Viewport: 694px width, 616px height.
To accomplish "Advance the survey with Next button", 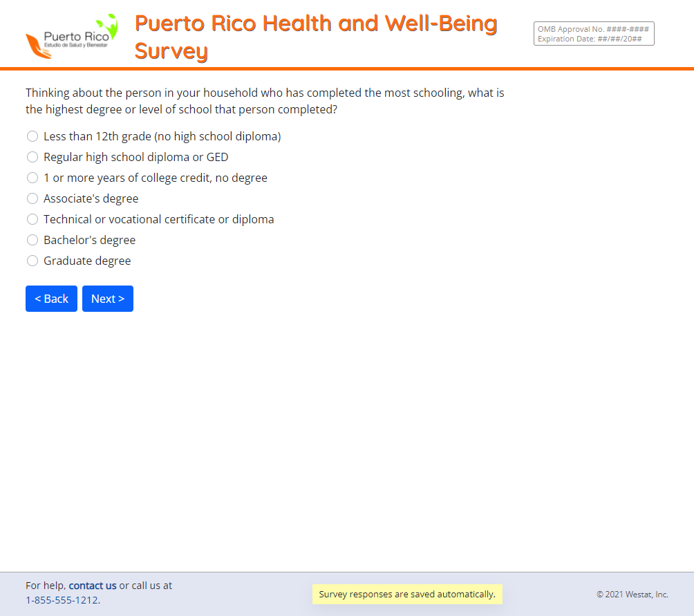I will pyautogui.click(x=108, y=299).
